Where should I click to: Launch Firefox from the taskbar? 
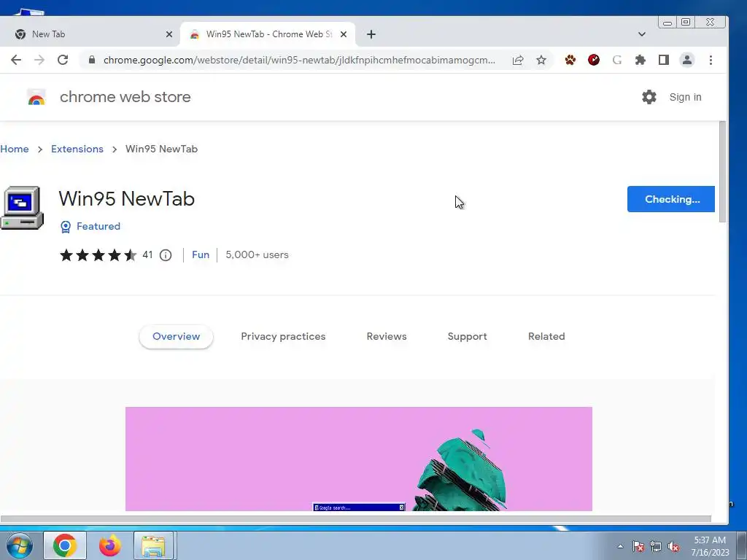click(110, 545)
